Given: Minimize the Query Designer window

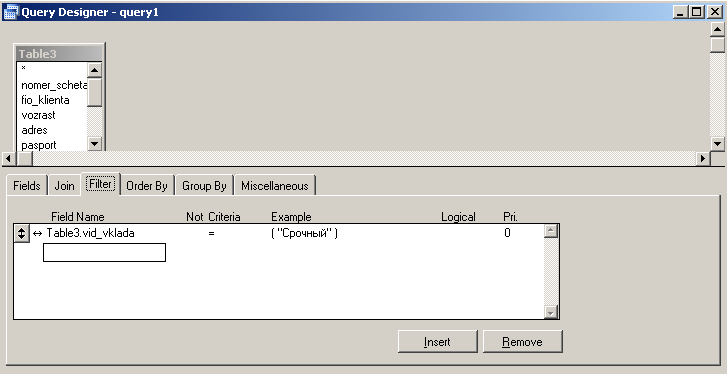Looking at the screenshot, I should [680, 12].
